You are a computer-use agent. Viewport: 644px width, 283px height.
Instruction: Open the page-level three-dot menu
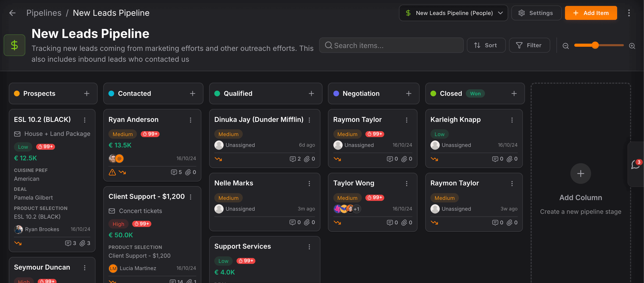[629, 13]
